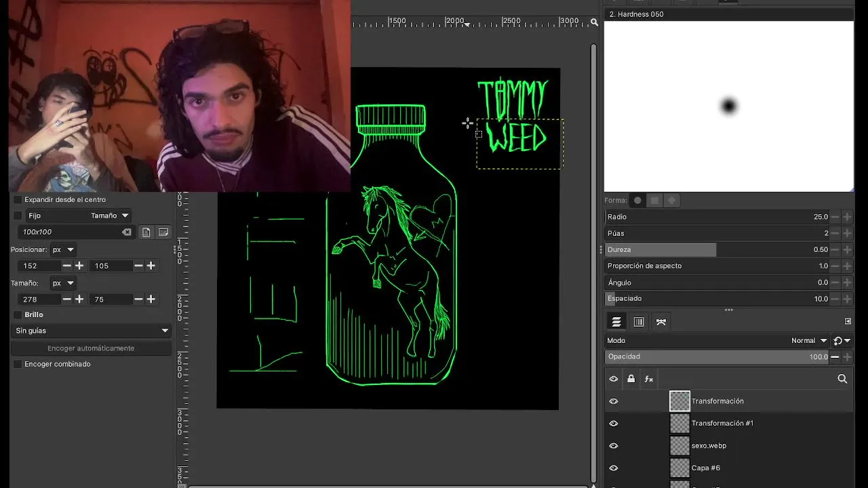Viewport: 868px width, 488px height.
Task: Adjust the Espaciado slider
Action: [717, 299]
